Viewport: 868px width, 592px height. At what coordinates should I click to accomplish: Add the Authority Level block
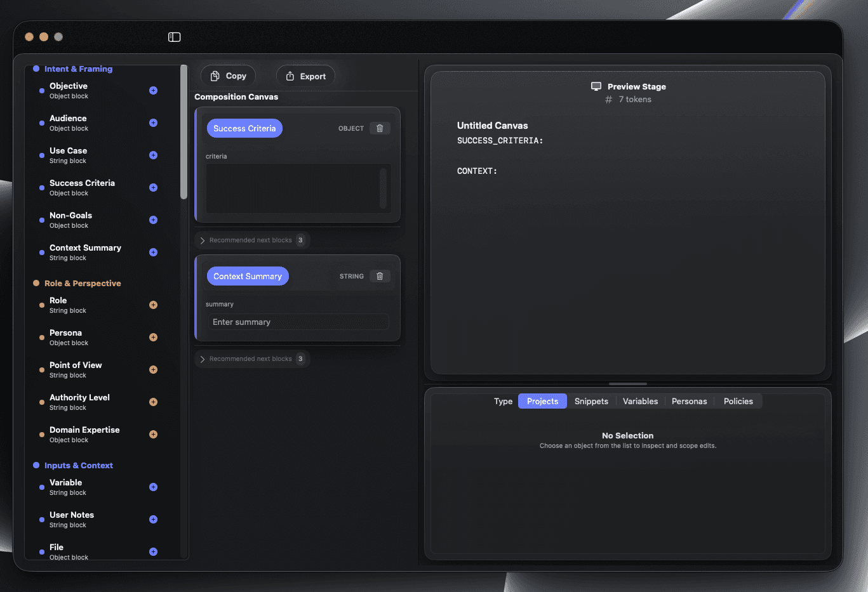[x=153, y=402]
